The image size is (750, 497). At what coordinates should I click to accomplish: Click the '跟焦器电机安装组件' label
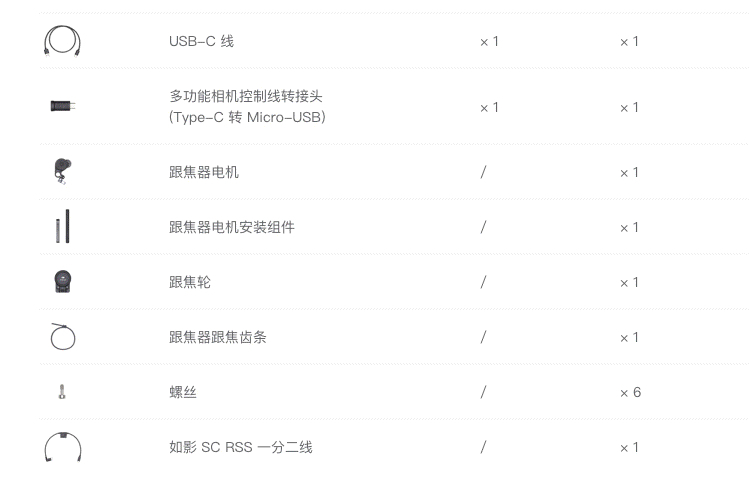click(232, 227)
